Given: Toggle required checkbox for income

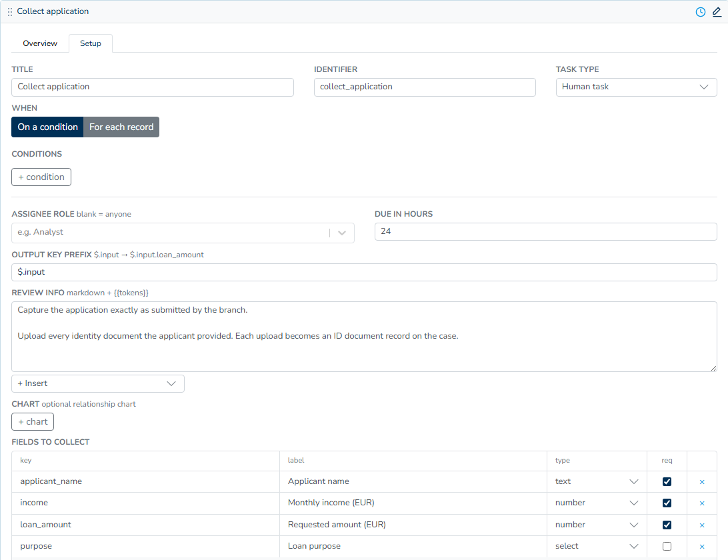Looking at the screenshot, I should [667, 503].
